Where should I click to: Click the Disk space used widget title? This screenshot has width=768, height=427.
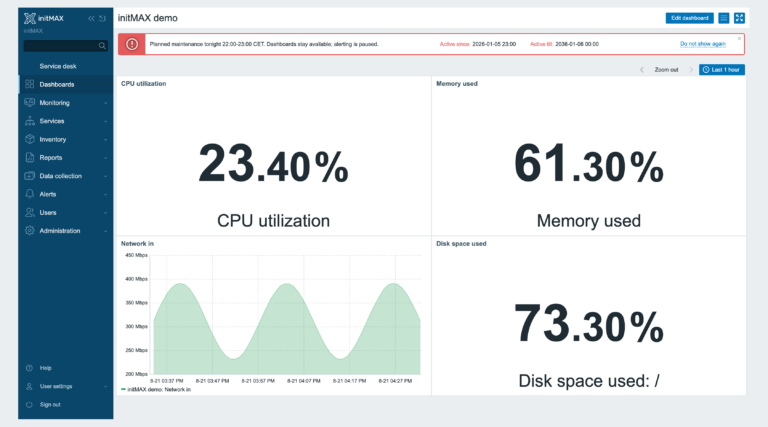point(461,243)
